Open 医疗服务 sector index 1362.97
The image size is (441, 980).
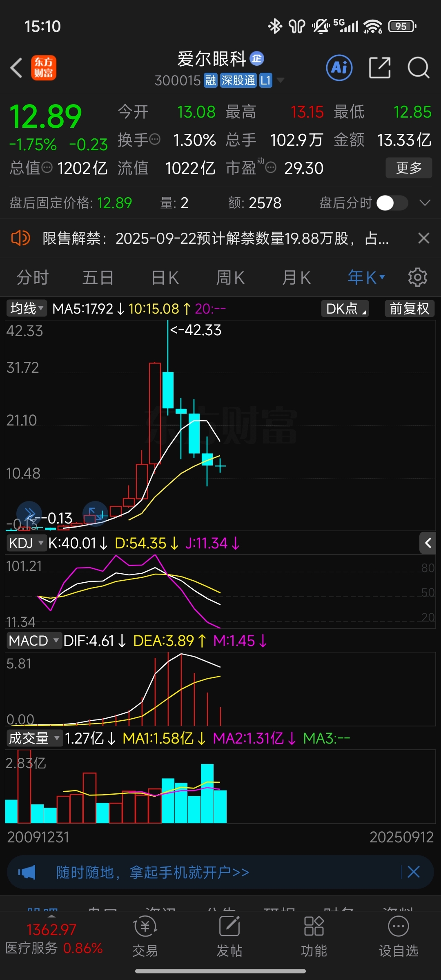point(53,938)
